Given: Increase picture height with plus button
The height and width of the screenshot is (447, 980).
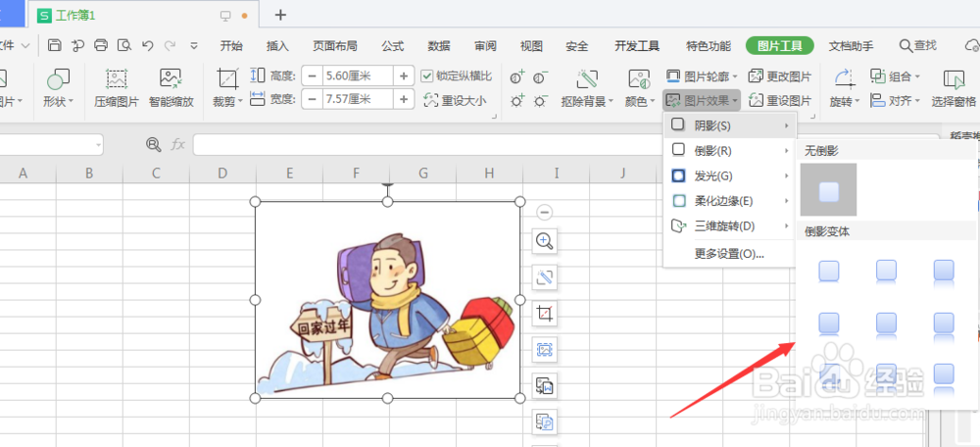Looking at the screenshot, I should [x=404, y=76].
